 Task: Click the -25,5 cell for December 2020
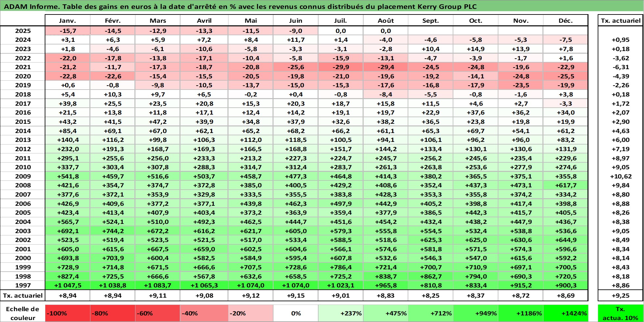tap(565, 76)
